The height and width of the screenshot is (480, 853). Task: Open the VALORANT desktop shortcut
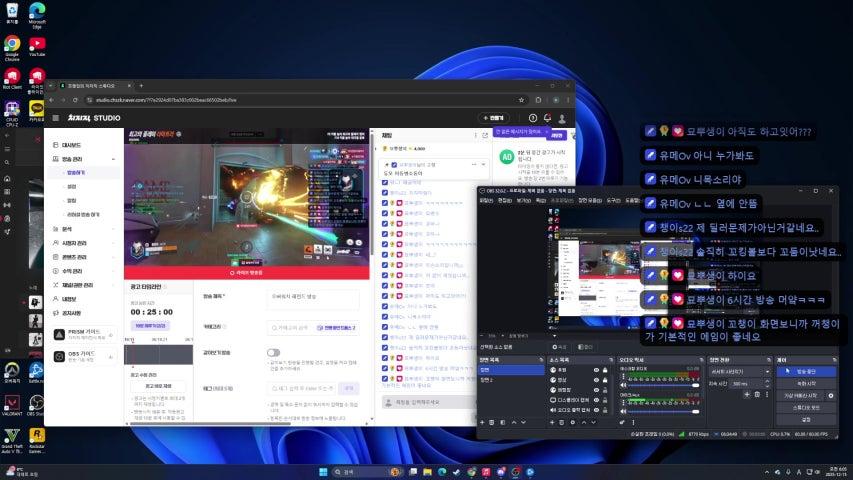12,405
